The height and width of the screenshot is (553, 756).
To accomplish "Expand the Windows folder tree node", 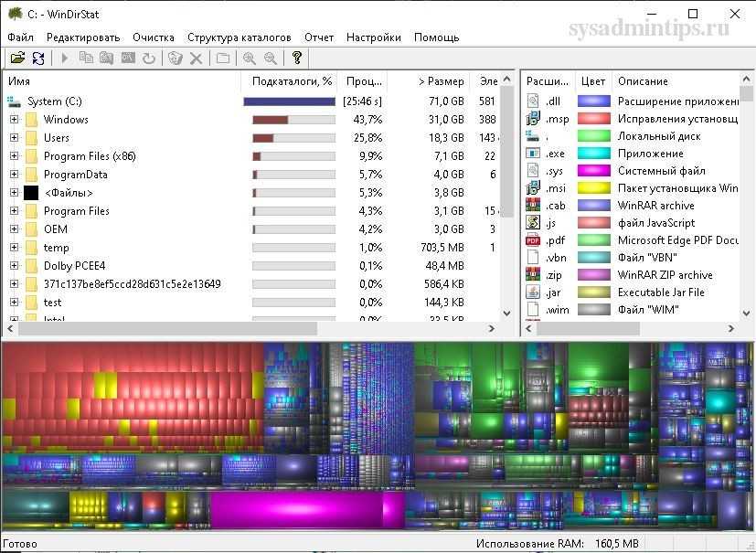I will coord(14,120).
